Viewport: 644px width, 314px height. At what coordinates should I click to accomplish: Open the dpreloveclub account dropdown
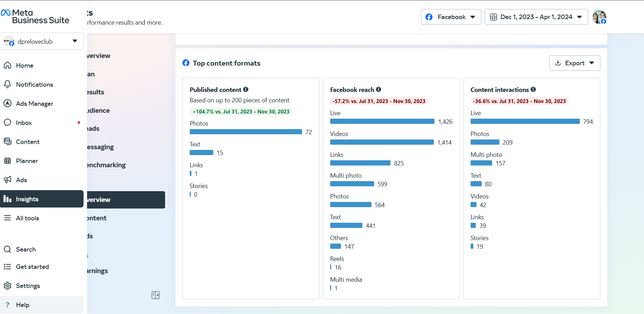tap(42, 41)
